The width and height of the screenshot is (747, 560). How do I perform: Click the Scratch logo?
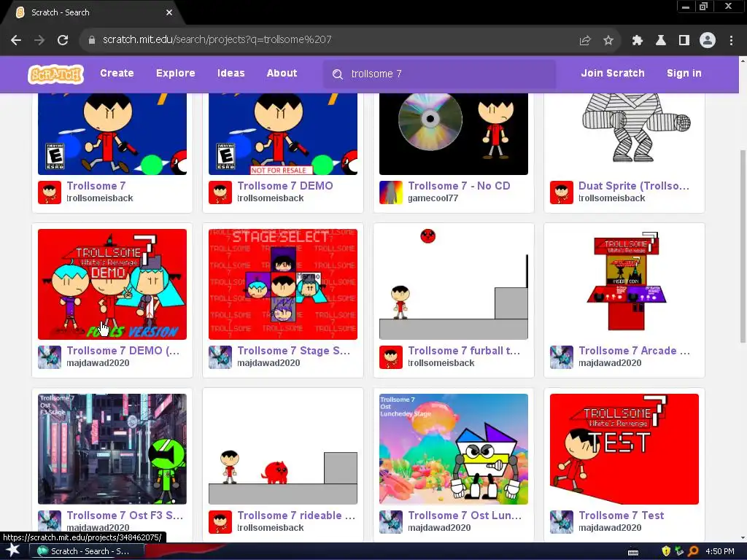click(x=55, y=74)
